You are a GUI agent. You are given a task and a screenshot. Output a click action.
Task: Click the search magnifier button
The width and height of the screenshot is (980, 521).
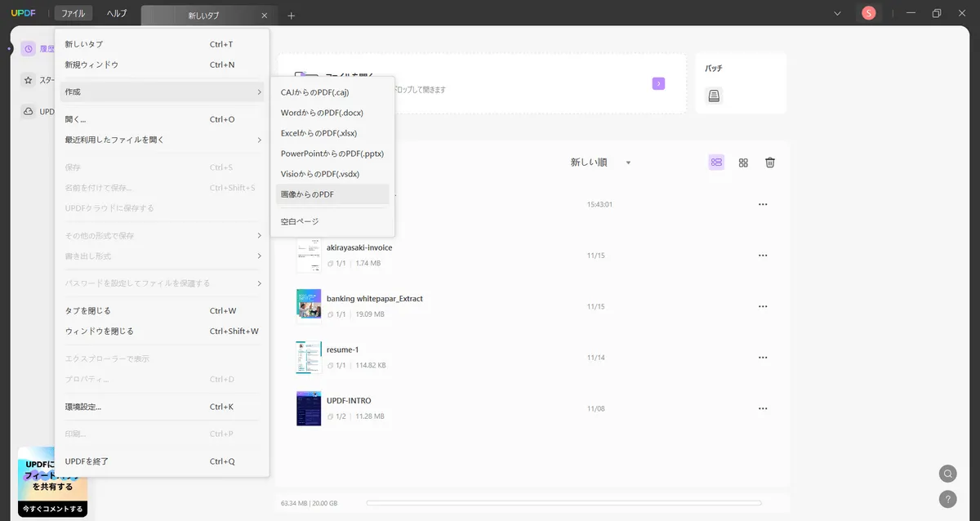point(947,474)
